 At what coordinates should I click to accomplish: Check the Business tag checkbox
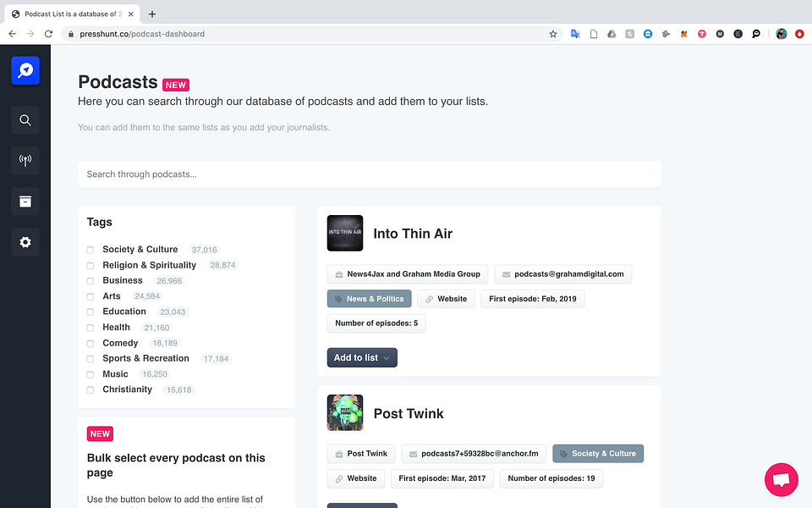click(x=91, y=281)
